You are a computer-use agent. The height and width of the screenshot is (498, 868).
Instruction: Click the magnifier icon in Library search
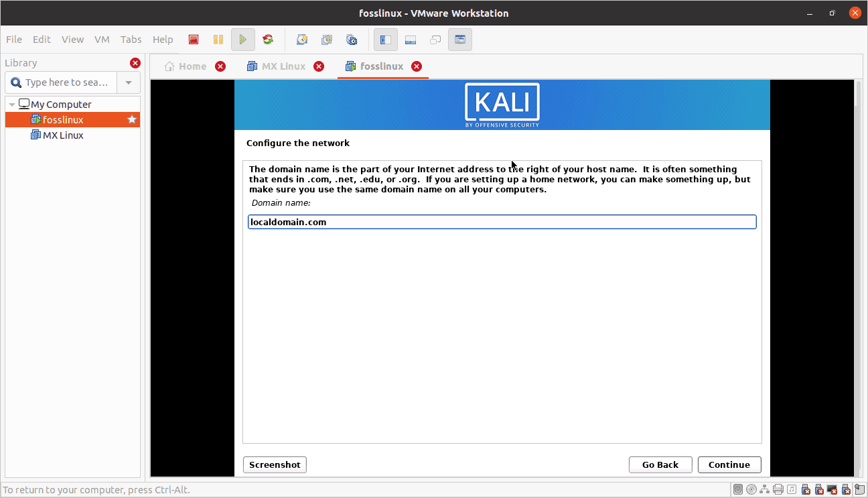click(16, 82)
